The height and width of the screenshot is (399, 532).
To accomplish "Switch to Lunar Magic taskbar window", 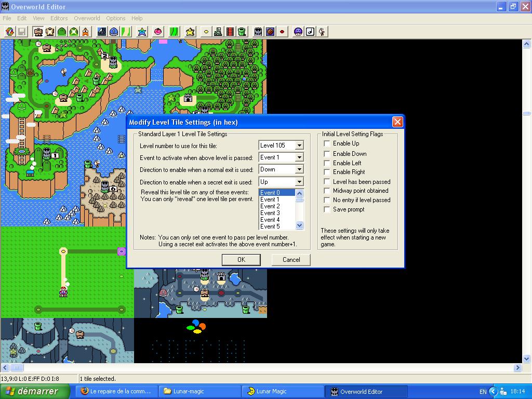I will pos(283,392).
